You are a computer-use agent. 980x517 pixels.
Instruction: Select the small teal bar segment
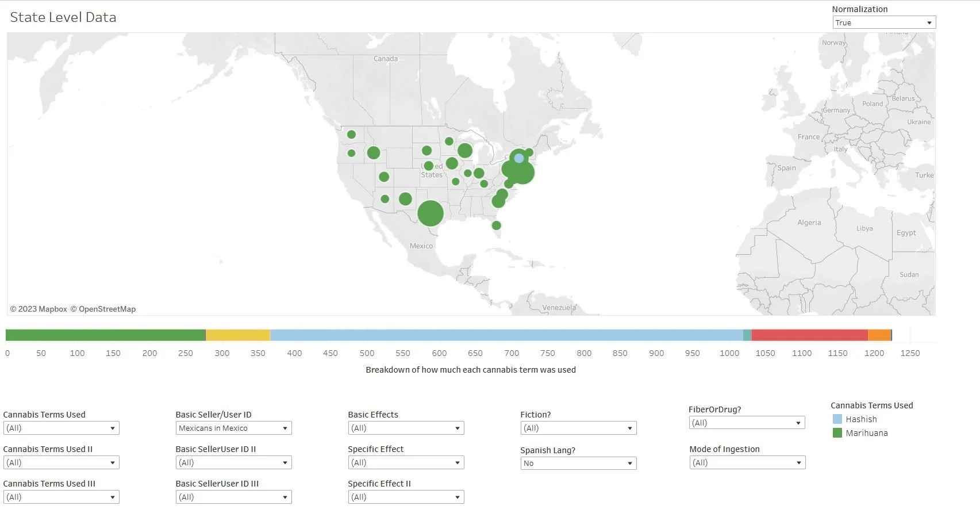[747, 335]
